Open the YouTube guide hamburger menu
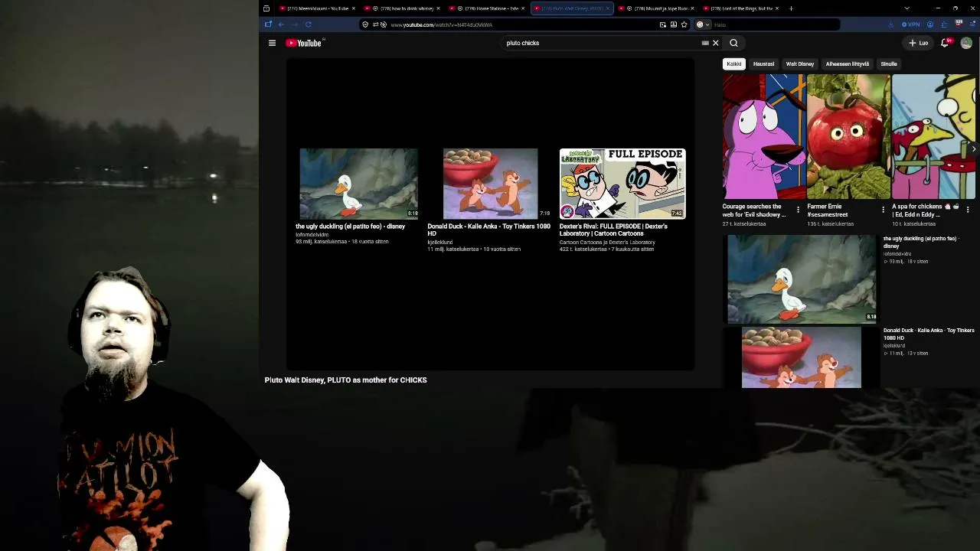The width and height of the screenshot is (980, 551). coord(272,43)
